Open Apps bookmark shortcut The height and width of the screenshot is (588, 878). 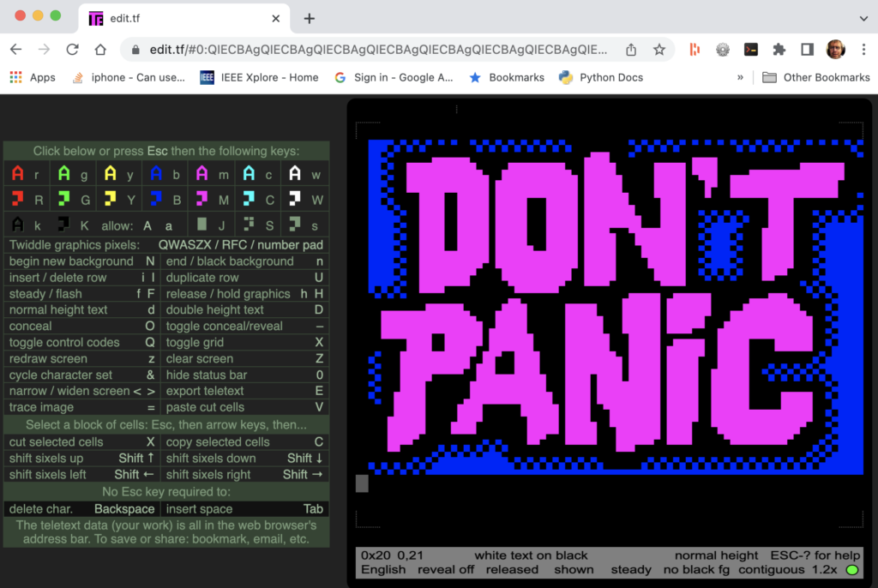point(33,77)
